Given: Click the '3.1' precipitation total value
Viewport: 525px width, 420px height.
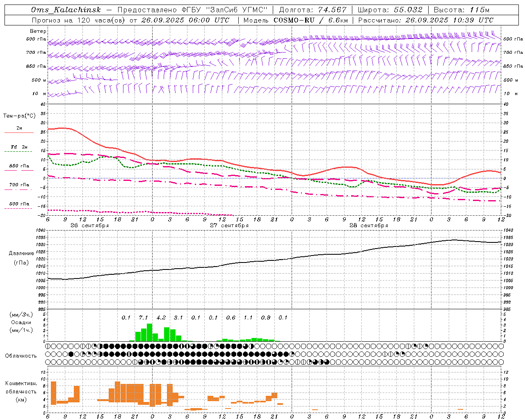Looking at the screenshot, I should 178,317.
